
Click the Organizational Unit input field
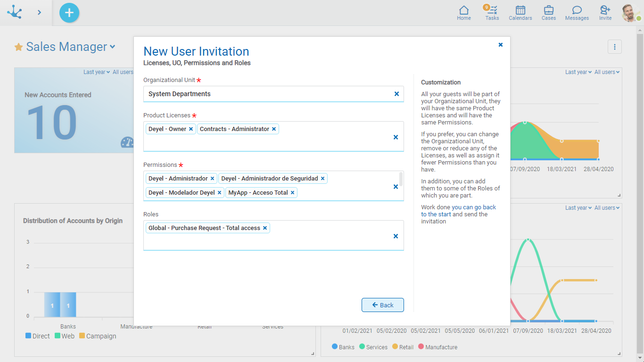pyautogui.click(x=268, y=94)
